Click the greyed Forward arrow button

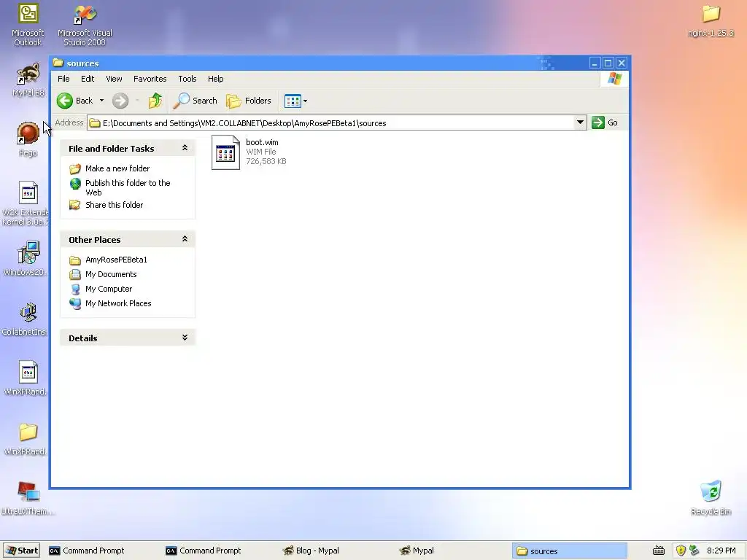click(120, 101)
